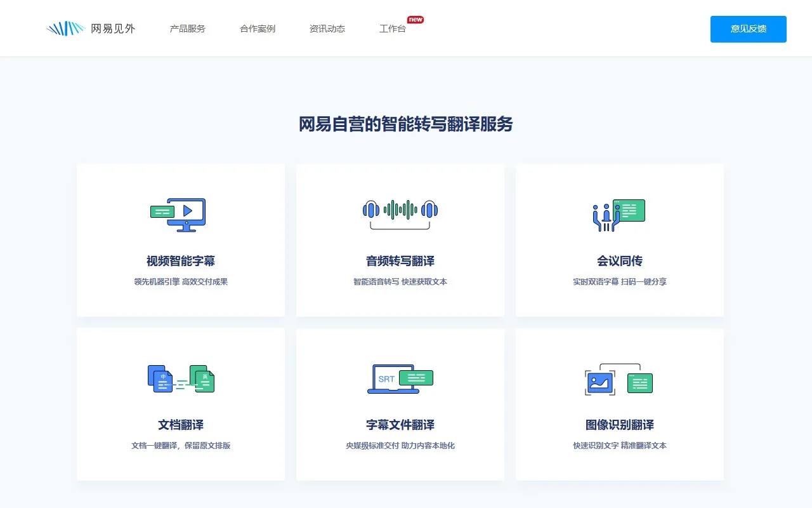Click the 会议同传 meeting interpretation icon
Screen dimensions: 812x508
point(620,215)
